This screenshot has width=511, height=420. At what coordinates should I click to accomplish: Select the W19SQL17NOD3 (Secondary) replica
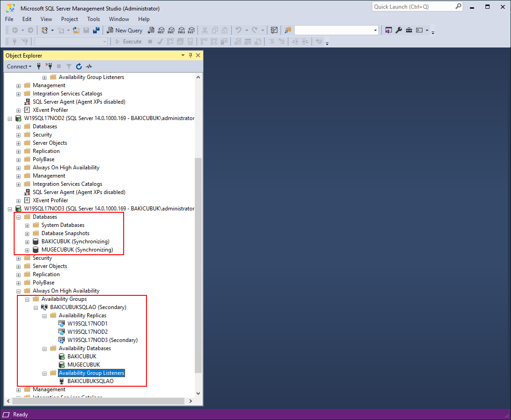102,340
